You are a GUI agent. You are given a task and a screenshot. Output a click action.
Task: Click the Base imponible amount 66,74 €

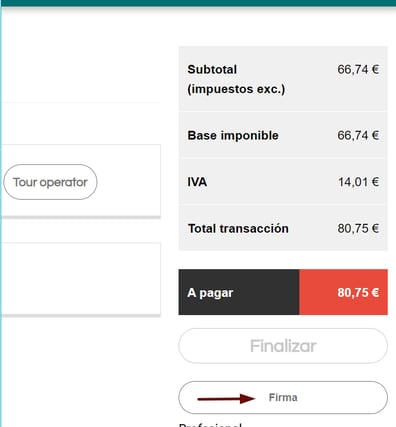(358, 135)
